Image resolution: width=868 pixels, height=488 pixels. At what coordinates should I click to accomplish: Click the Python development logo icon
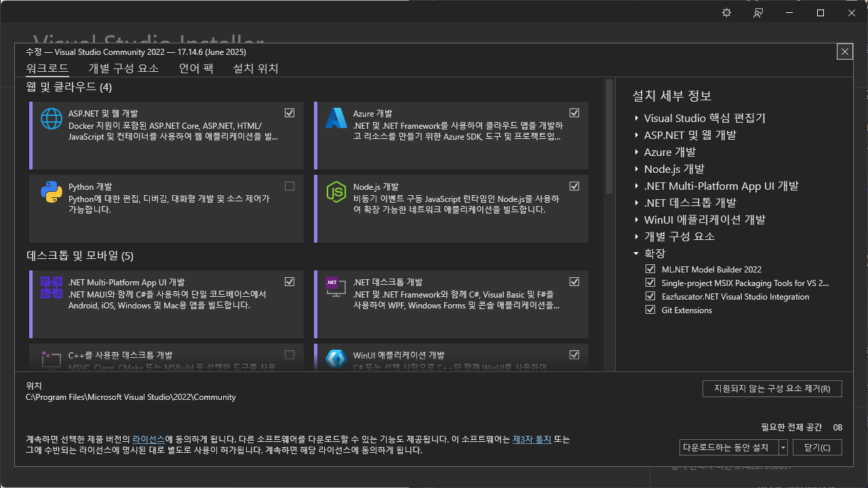tap(52, 192)
